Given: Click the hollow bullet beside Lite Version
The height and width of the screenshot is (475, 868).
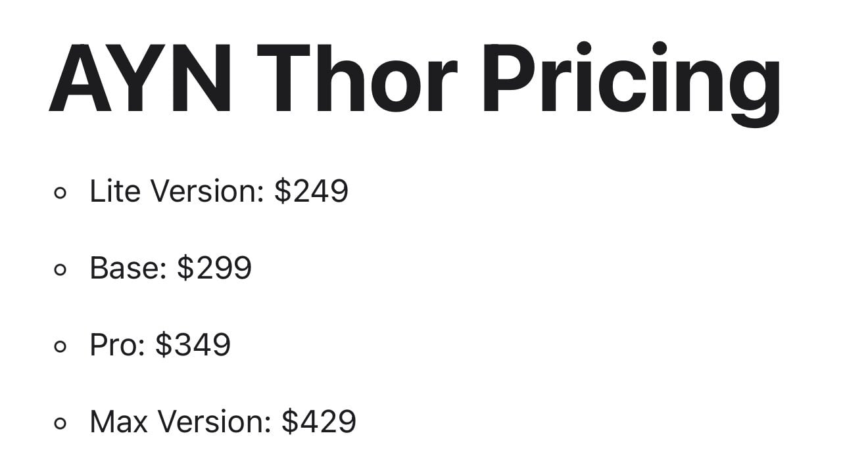Looking at the screenshot, I should [60, 194].
